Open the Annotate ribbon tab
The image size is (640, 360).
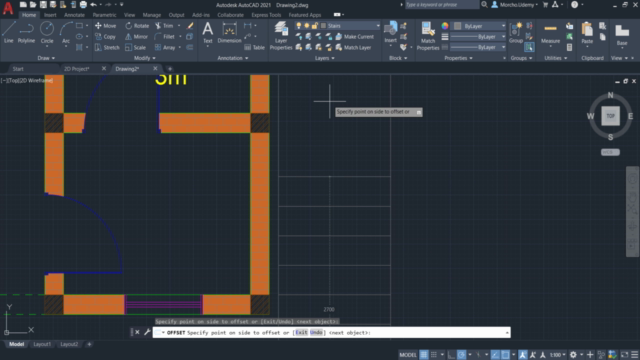coord(74,15)
